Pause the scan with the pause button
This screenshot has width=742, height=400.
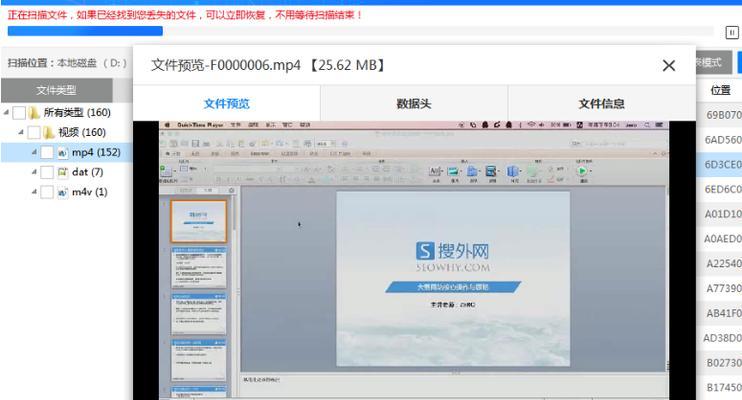[x=732, y=33]
